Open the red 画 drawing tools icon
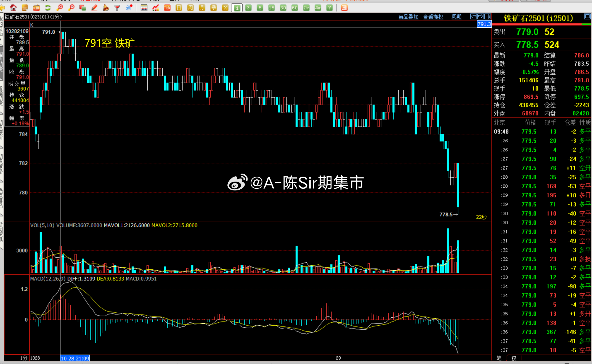The width and height of the screenshot is (592, 364). (344, 8)
